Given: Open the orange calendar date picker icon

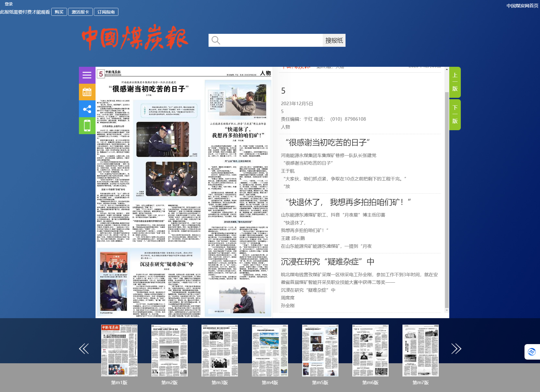Looking at the screenshot, I should (x=87, y=92).
